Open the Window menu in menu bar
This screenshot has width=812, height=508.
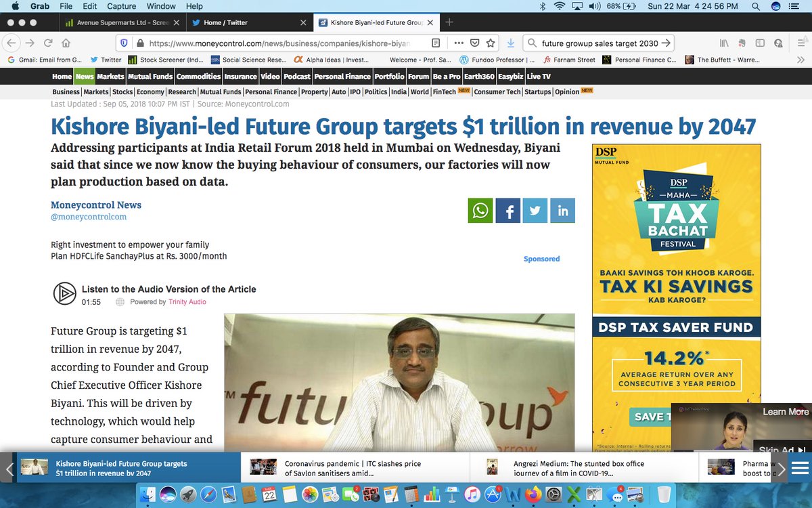click(x=160, y=6)
